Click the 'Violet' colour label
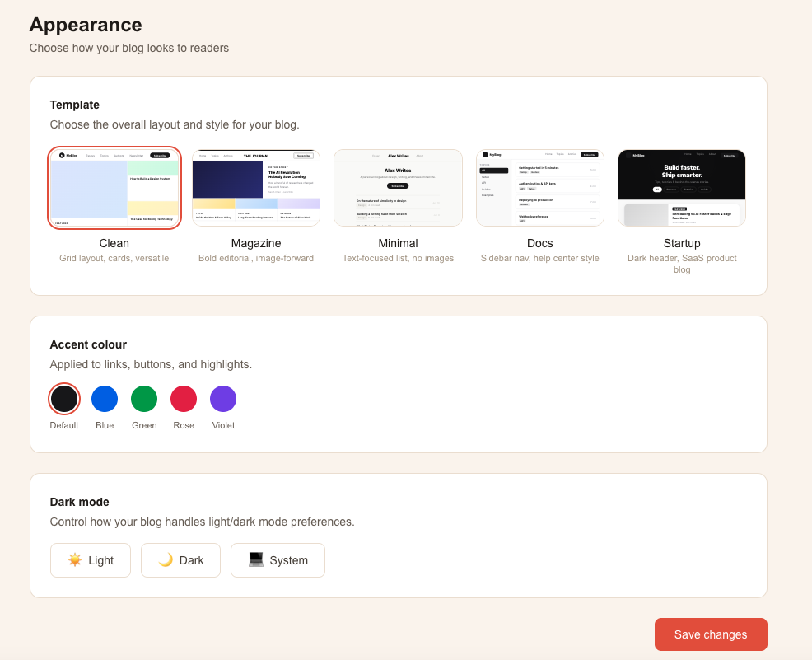 point(224,425)
